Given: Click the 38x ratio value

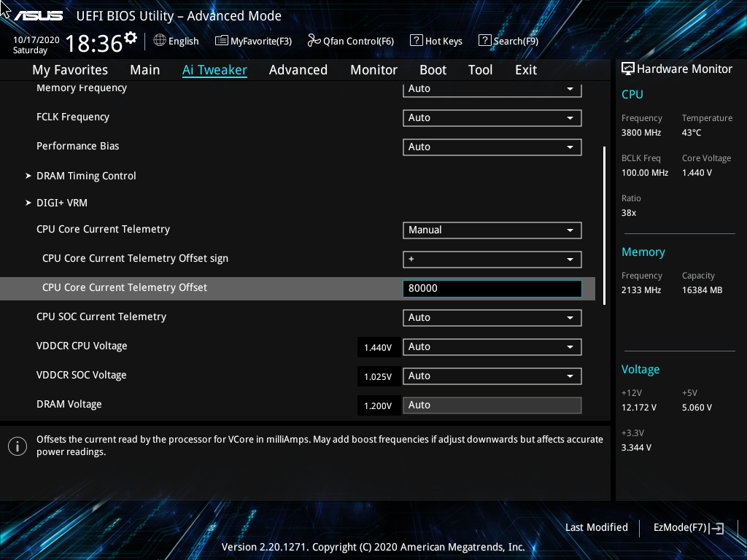Looking at the screenshot, I should point(628,213).
